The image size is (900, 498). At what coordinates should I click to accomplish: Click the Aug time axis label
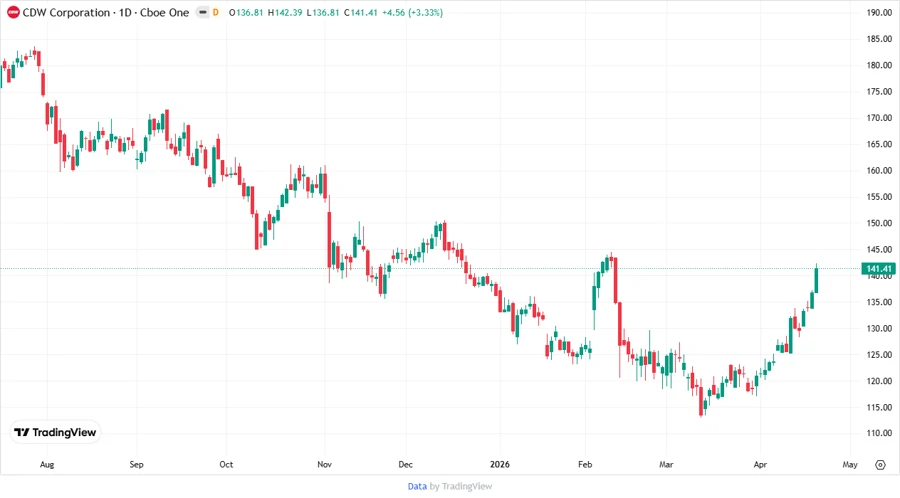click(47, 465)
